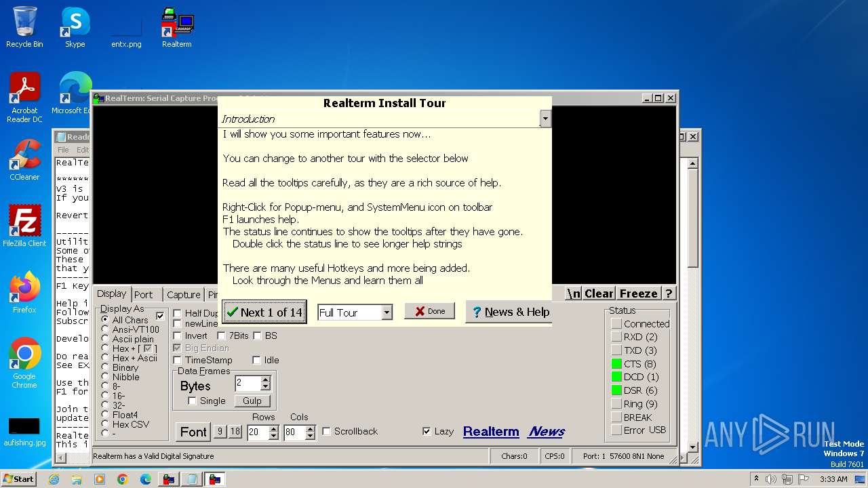
Task: Toggle the Half Duplex checkbox
Action: pos(178,314)
